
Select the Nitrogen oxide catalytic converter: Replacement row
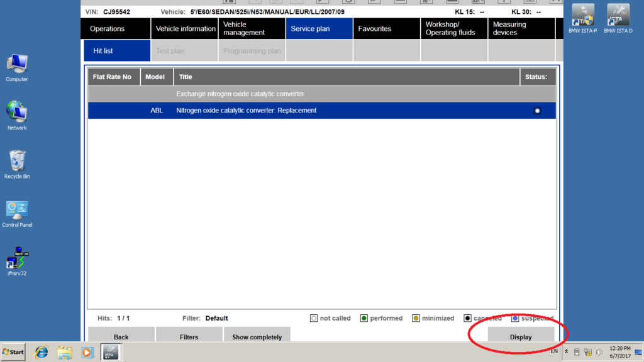321,111
